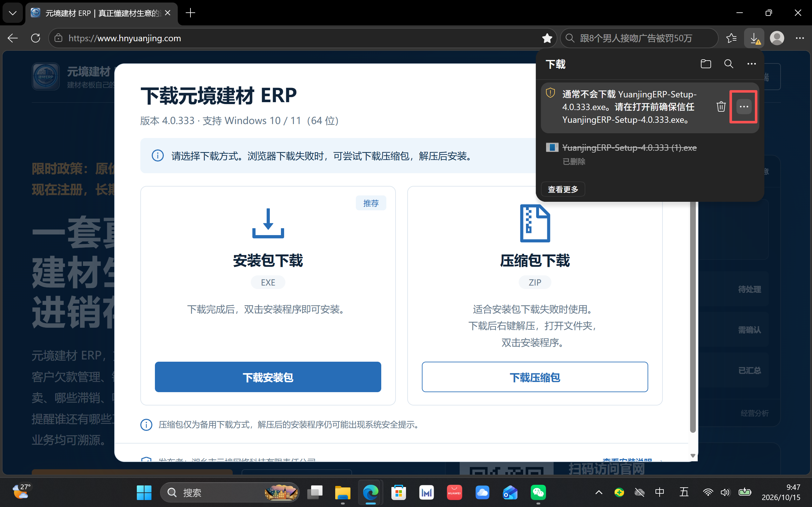Click the scrollbar down arrow in dialog
Viewport: 812px width, 507px height.
click(x=693, y=455)
